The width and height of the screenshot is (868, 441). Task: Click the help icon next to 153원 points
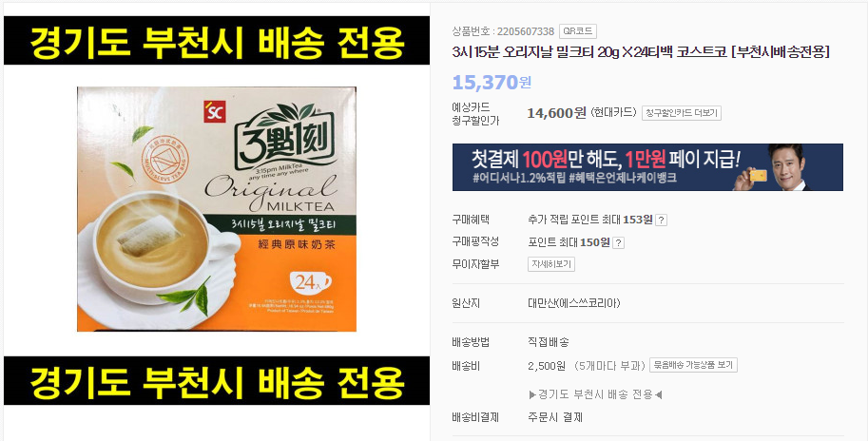pyautogui.click(x=661, y=220)
